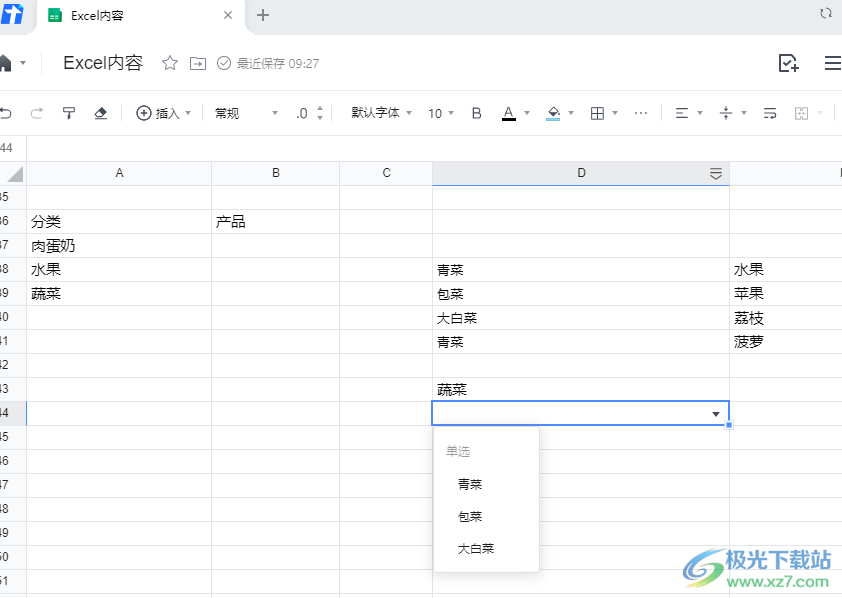The width and height of the screenshot is (842, 598).
Task: Select the cell containing 苹果
Action: coord(786,294)
